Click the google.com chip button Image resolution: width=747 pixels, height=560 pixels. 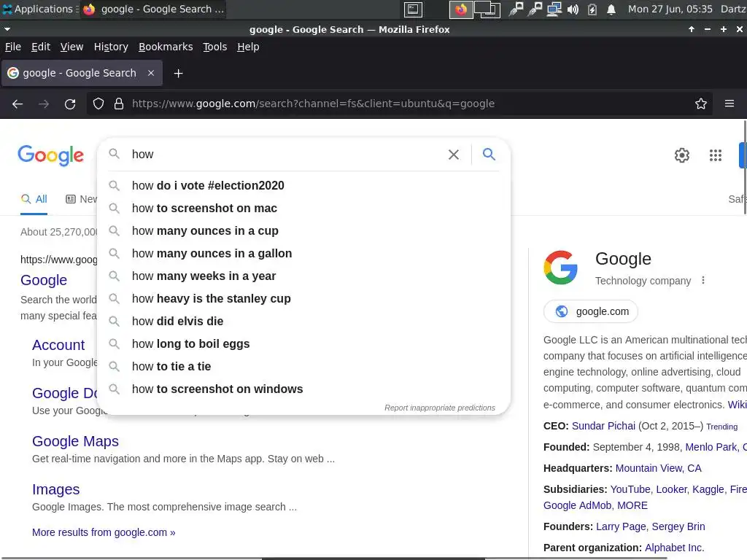591,311
